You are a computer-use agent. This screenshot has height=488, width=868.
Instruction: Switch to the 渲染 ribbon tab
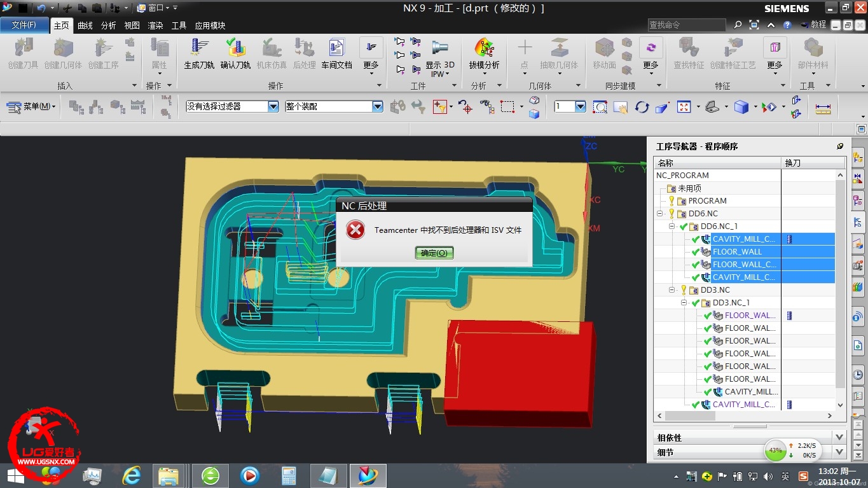coord(155,25)
